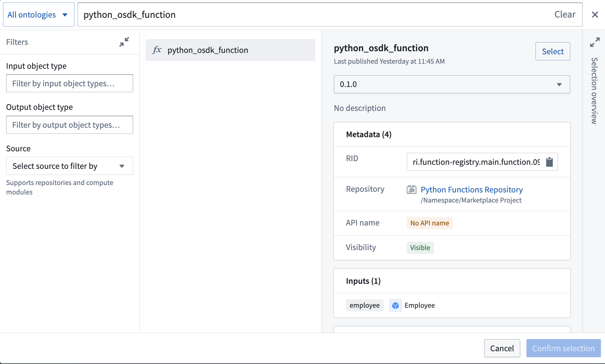
Task: Click the RID text field
Action: coord(476,162)
